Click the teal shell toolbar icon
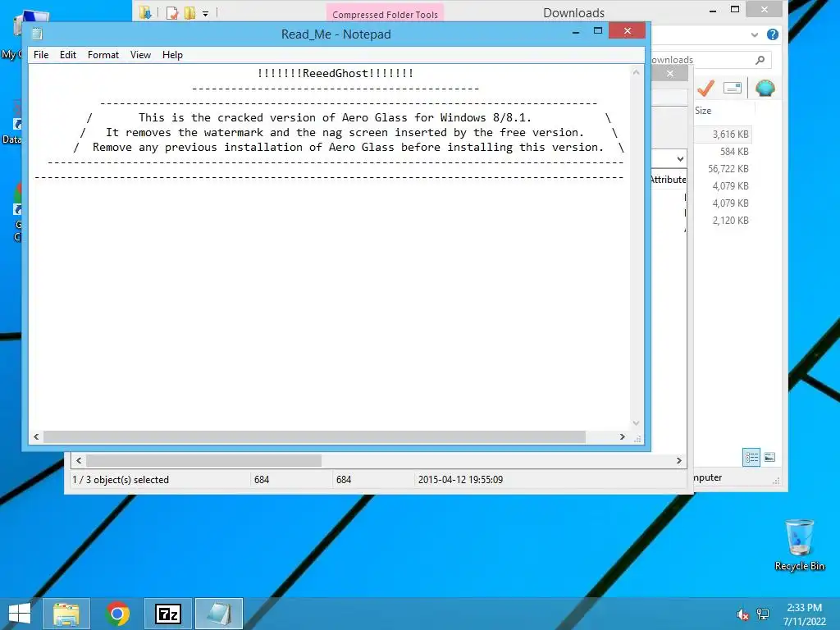Image resolution: width=840 pixels, height=630 pixels. tap(765, 88)
